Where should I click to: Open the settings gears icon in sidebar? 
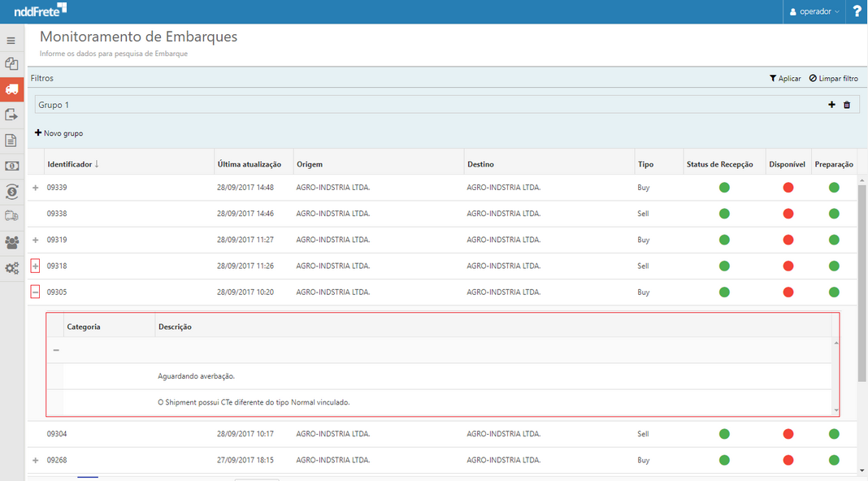(11, 268)
